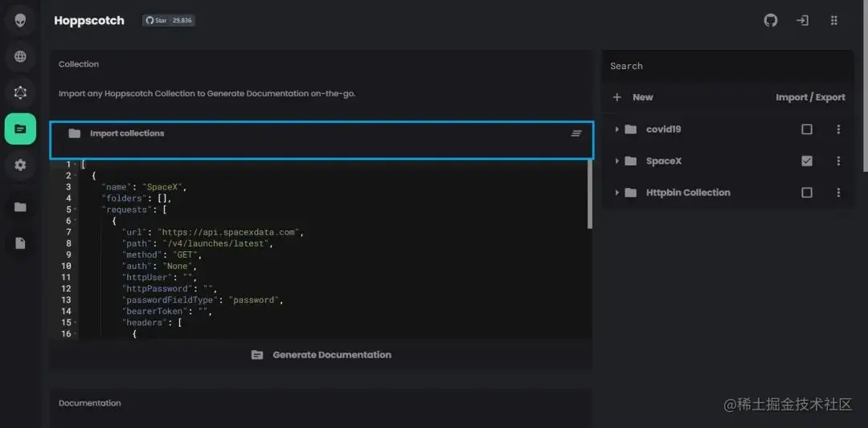Click the code editor vertical scrollbar
This screenshot has width=868, height=428.
[590, 194]
